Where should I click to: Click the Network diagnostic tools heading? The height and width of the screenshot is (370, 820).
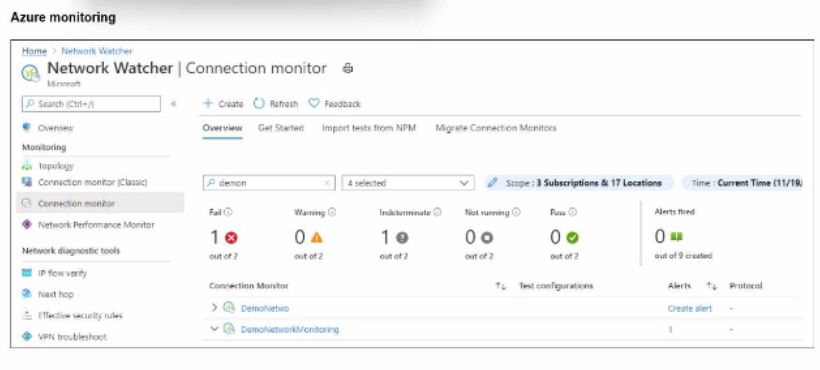click(71, 251)
